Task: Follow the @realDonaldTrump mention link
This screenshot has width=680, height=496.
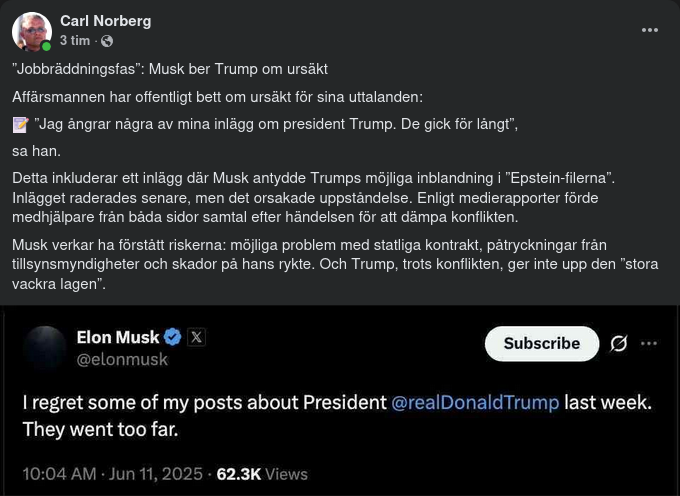Action: point(475,402)
